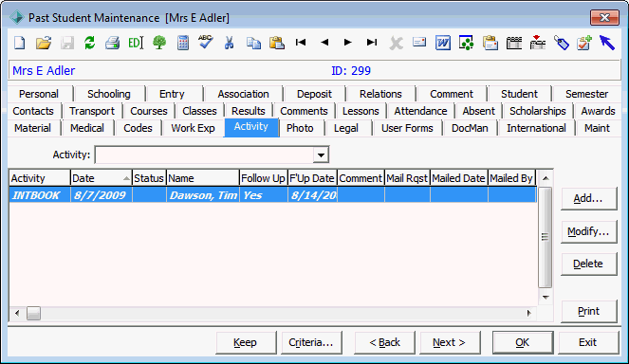629x364 pixels.
Task: Click the checklist with green plus icon
Action: [584, 43]
